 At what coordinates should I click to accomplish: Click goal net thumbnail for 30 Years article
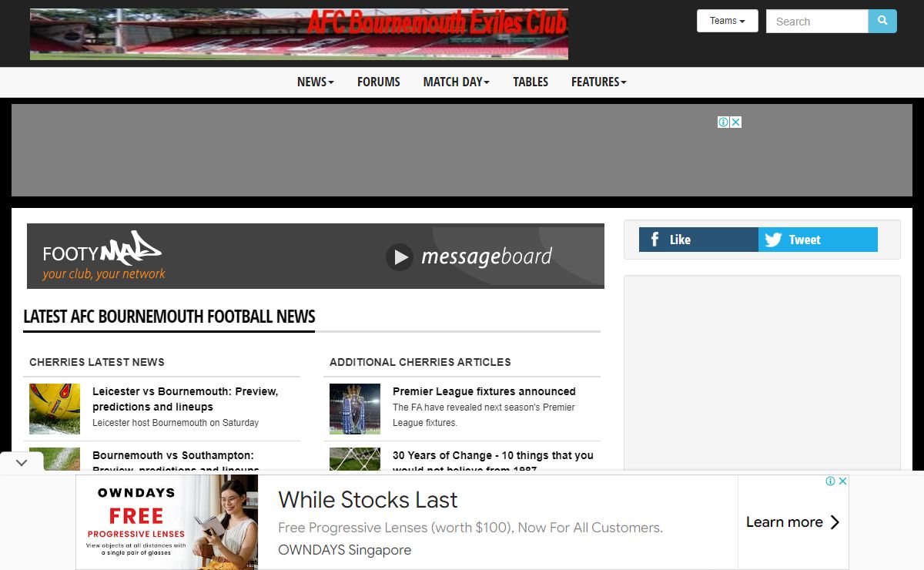tap(355, 459)
